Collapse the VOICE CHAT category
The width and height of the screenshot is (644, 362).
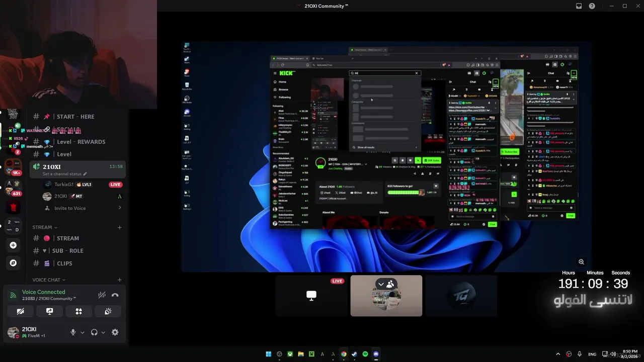pyautogui.click(x=49, y=280)
